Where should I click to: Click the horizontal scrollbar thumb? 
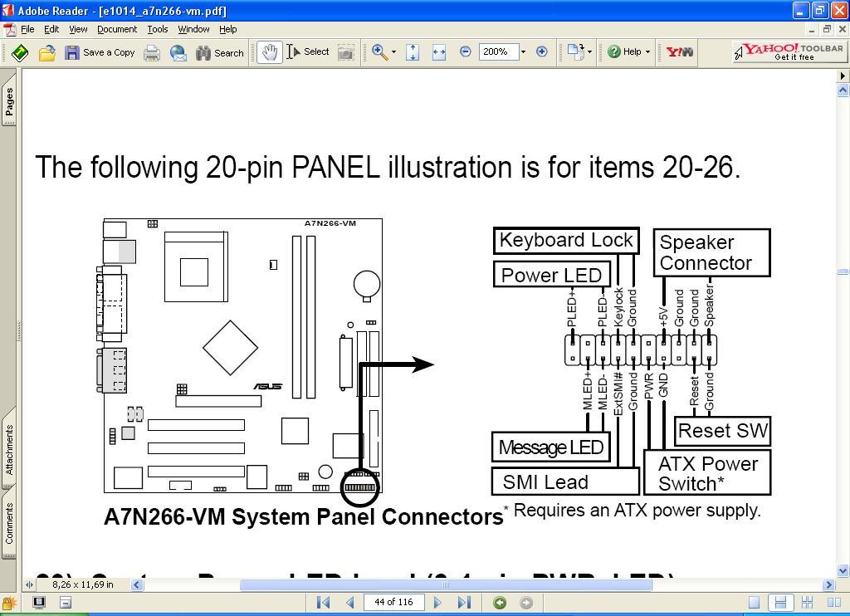point(446,584)
